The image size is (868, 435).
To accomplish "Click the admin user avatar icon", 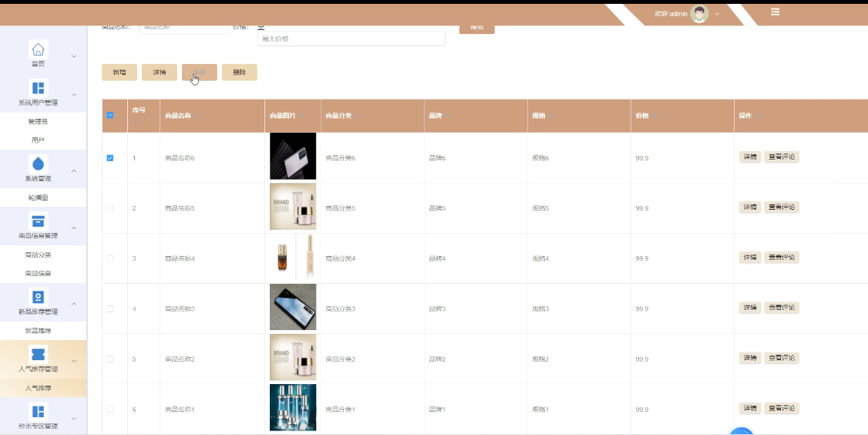I will tap(699, 14).
